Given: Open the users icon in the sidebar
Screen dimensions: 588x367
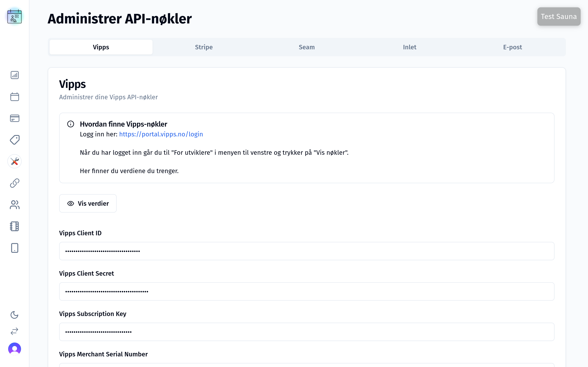Looking at the screenshot, I should pyautogui.click(x=14, y=205).
